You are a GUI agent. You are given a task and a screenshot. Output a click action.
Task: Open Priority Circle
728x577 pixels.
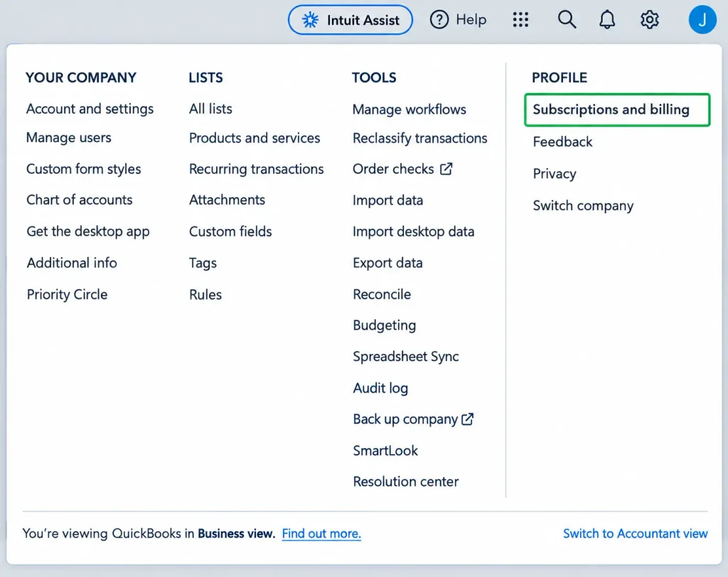click(x=68, y=294)
